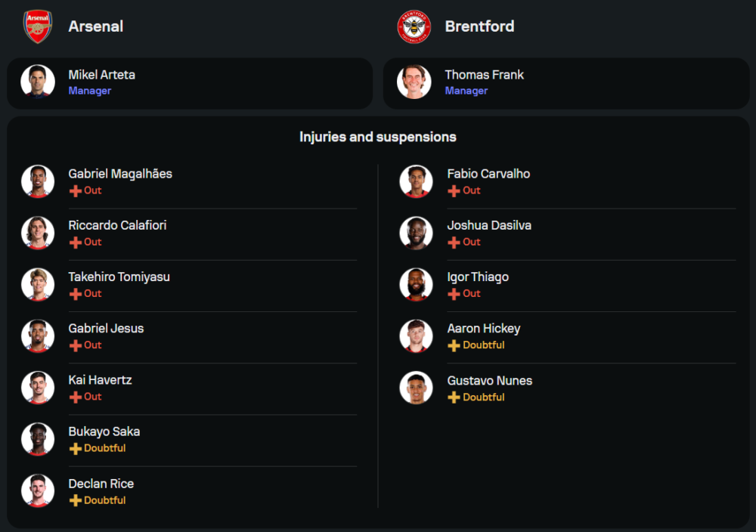Click Gabriel Magalhães's red injury cross icon

[x=75, y=190]
